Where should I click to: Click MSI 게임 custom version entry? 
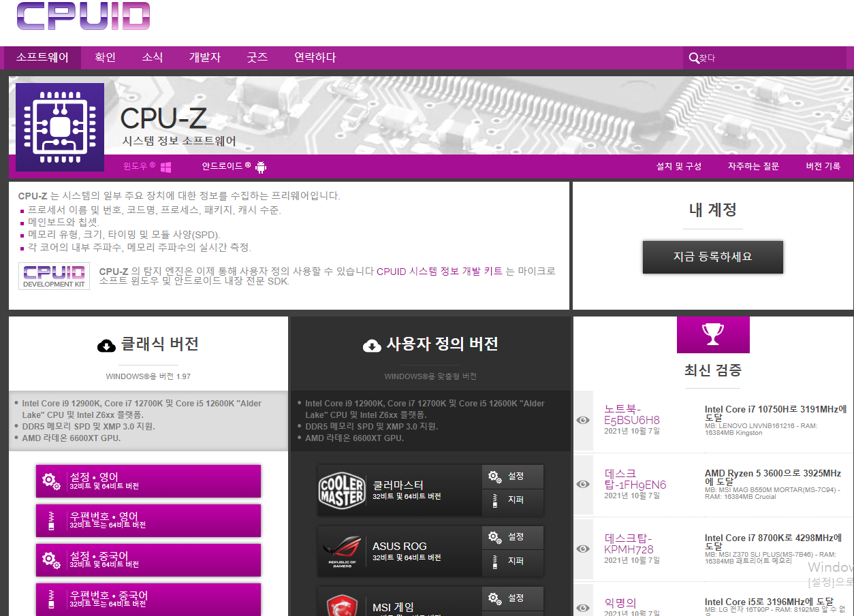(x=399, y=602)
